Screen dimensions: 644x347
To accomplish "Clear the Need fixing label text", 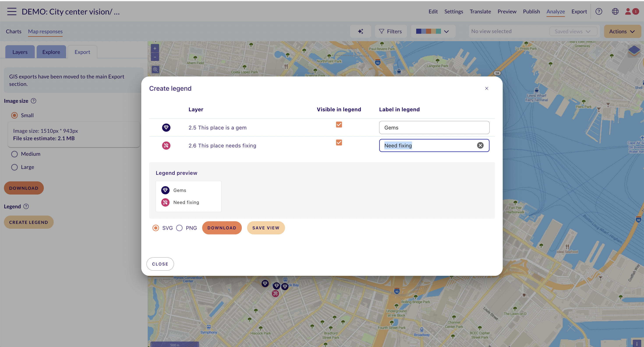I will 480,145.
